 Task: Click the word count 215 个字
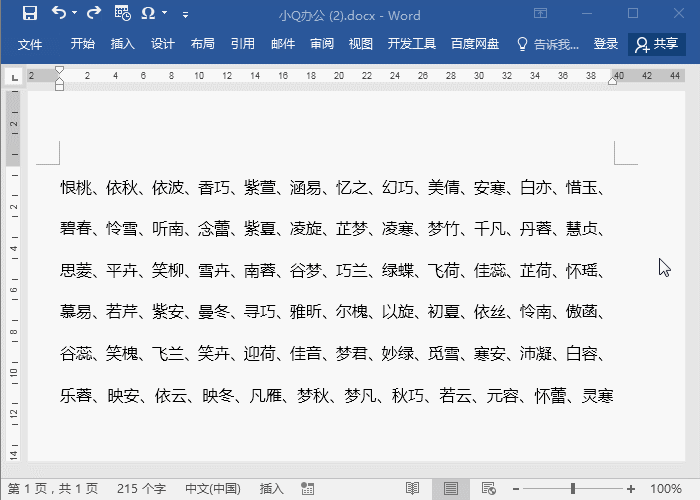[141, 488]
